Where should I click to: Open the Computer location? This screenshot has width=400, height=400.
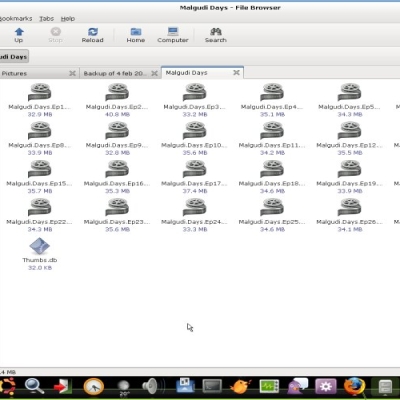[173, 35]
